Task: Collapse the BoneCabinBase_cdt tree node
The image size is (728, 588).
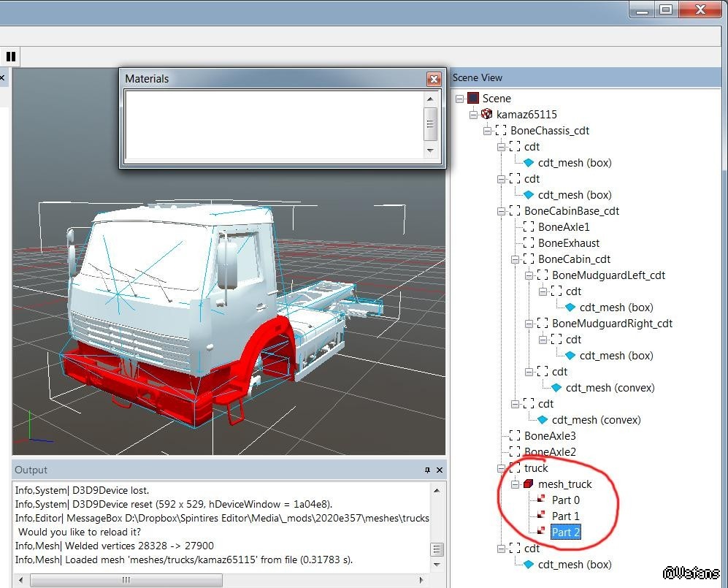Action: (501, 211)
